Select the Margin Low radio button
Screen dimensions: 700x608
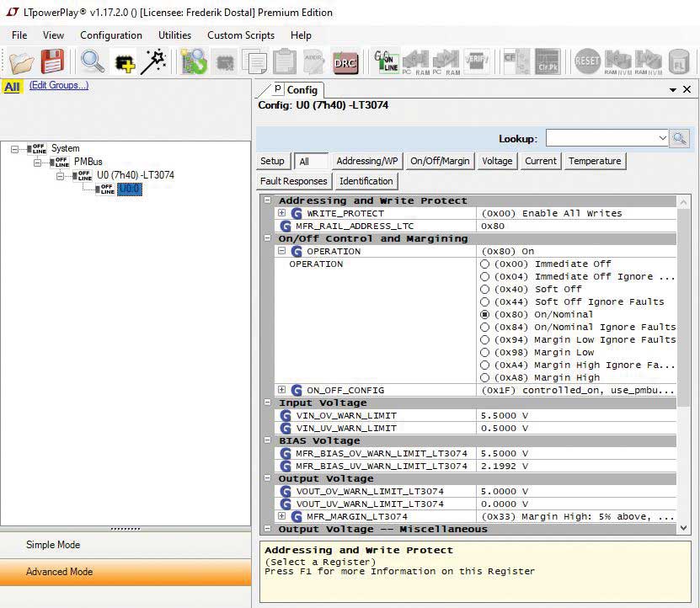[485, 352]
